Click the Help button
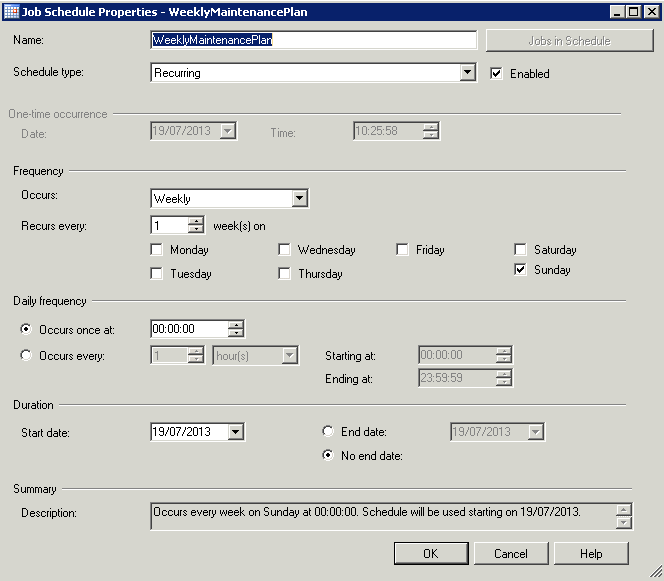 591,553
